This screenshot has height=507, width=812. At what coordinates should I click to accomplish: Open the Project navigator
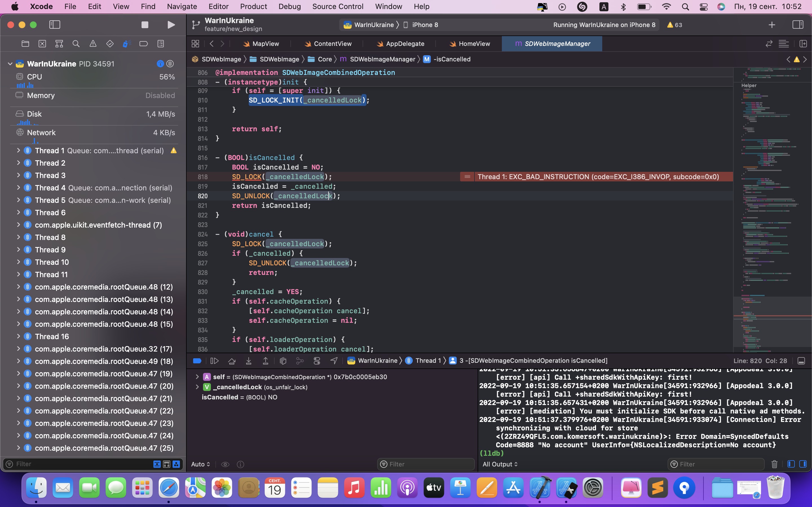(25, 44)
